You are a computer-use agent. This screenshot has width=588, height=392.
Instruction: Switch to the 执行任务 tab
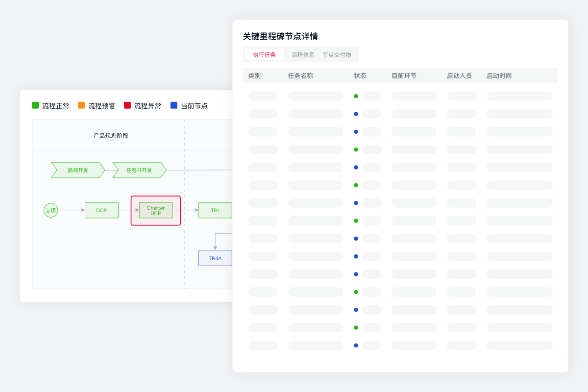(x=265, y=55)
